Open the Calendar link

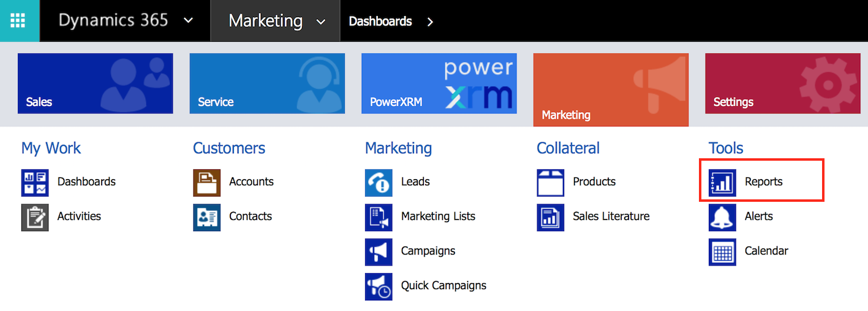766,251
